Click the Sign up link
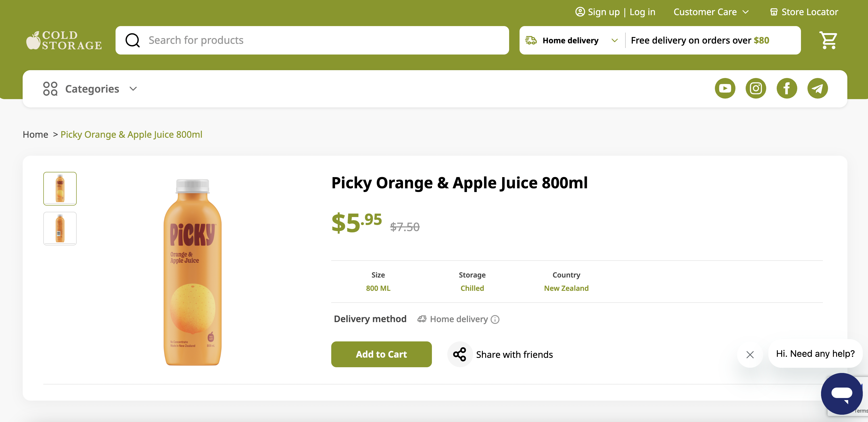 (604, 12)
